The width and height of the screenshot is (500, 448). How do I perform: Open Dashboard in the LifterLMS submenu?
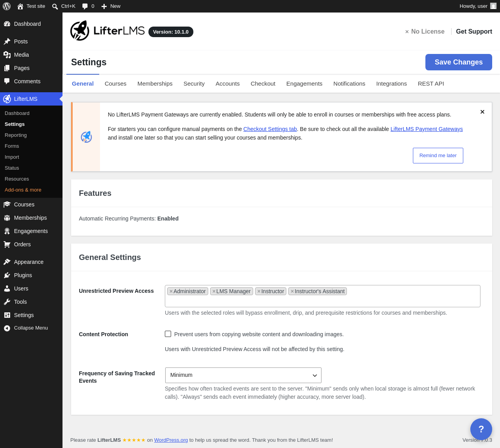(x=17, y=113)
